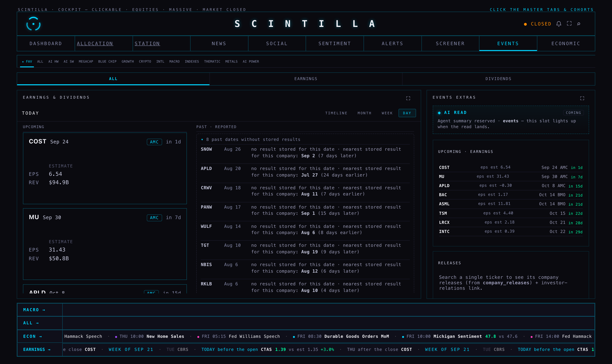612x364 pixels.
Task: Expand the Earnings & Dividends panel
Action: point(408,98)
